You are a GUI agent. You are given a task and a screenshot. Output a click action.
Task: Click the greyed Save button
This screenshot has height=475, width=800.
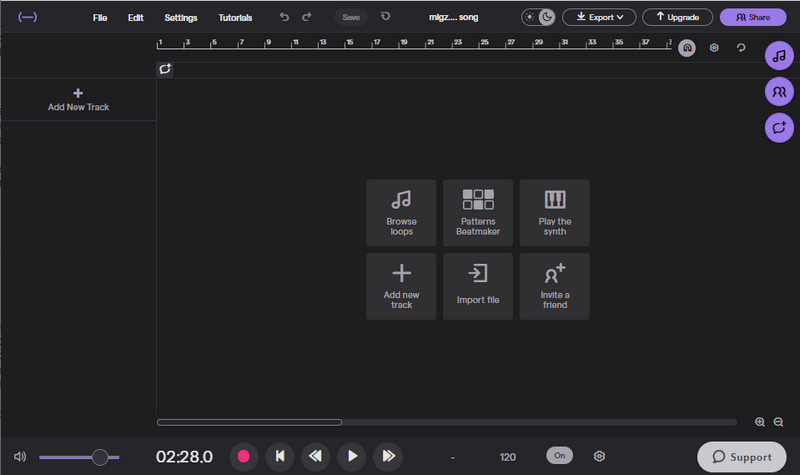351,17
